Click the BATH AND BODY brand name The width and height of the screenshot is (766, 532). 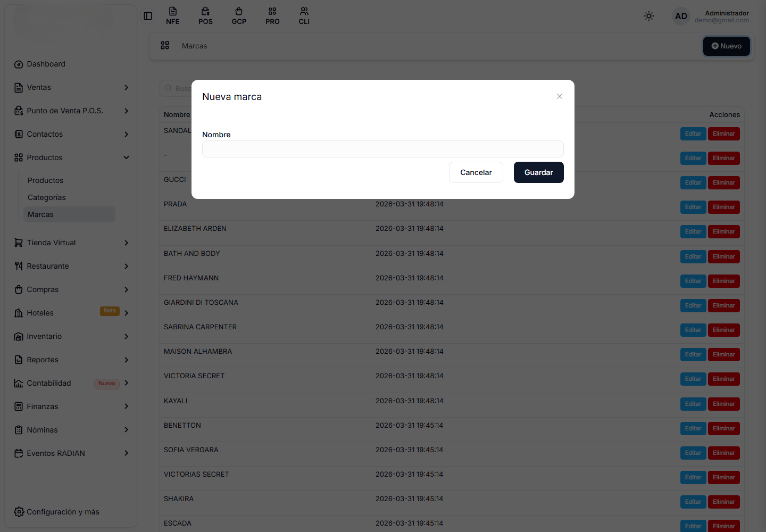point(192,253)
